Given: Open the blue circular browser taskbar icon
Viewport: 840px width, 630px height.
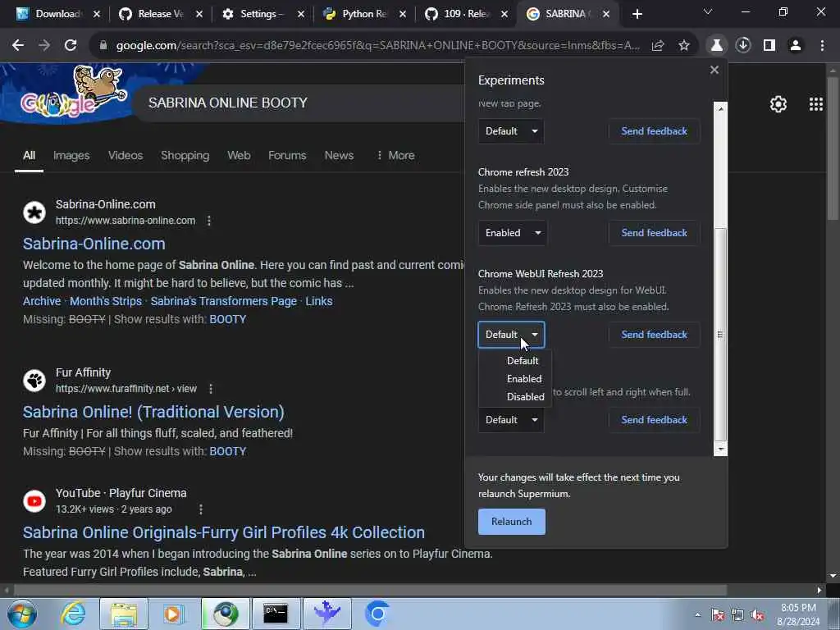Looking at the screenshot, I should (x=377, y=614).
